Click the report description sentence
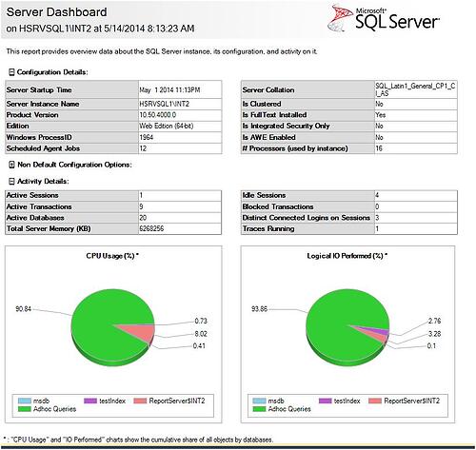This screenshot has width=476, height=450. pos(162,51)
